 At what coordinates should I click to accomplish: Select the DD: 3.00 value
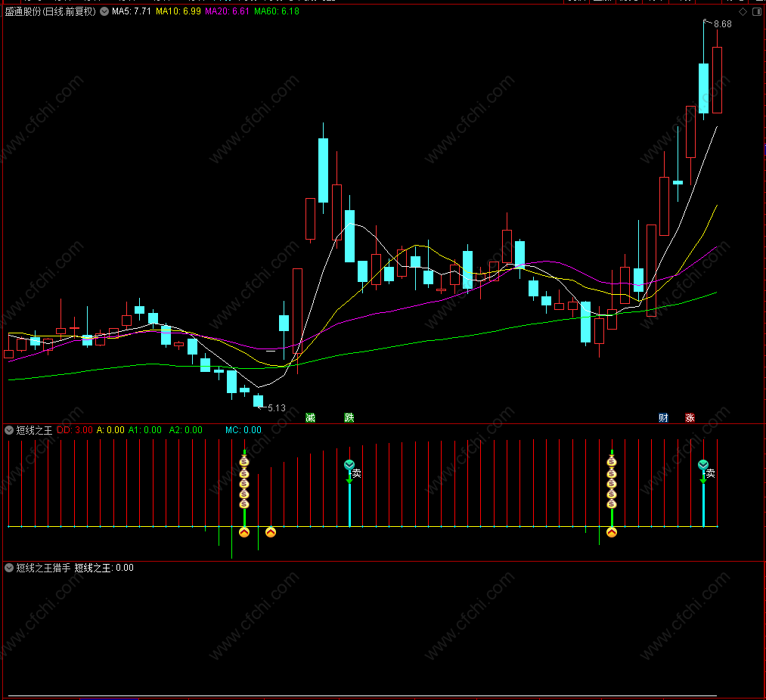coord(75,430)
